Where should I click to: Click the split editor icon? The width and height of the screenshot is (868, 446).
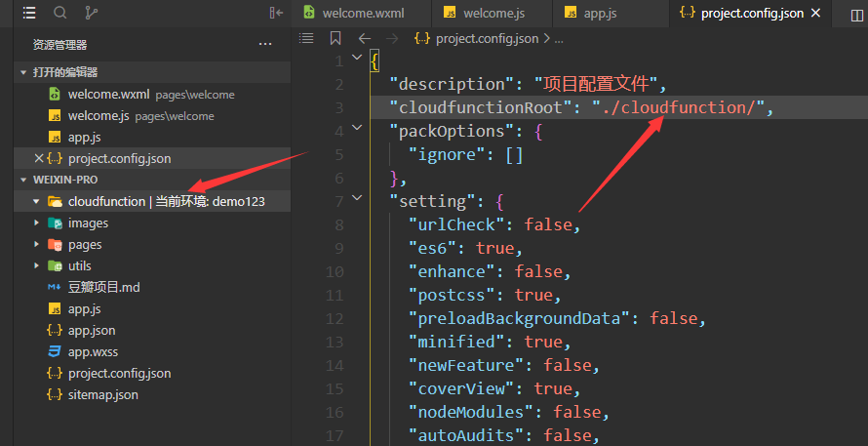coord(856,15)
